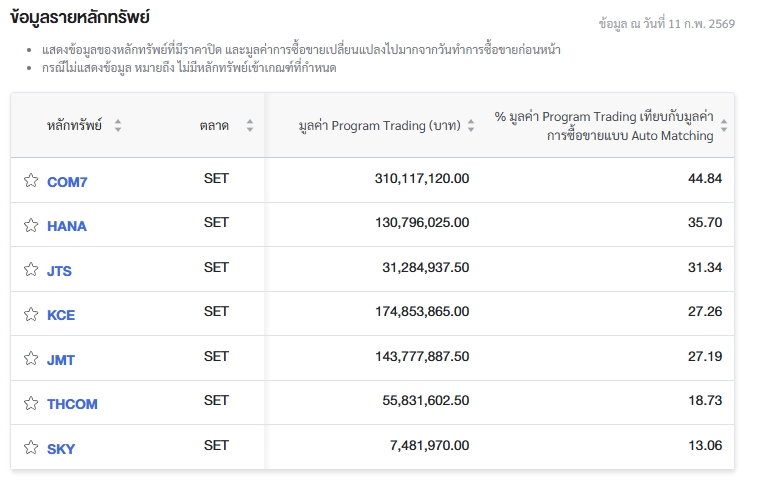The image size is (758, 489).
Task: Toggle the favorite star for JMT
Action: pos(31,359)
